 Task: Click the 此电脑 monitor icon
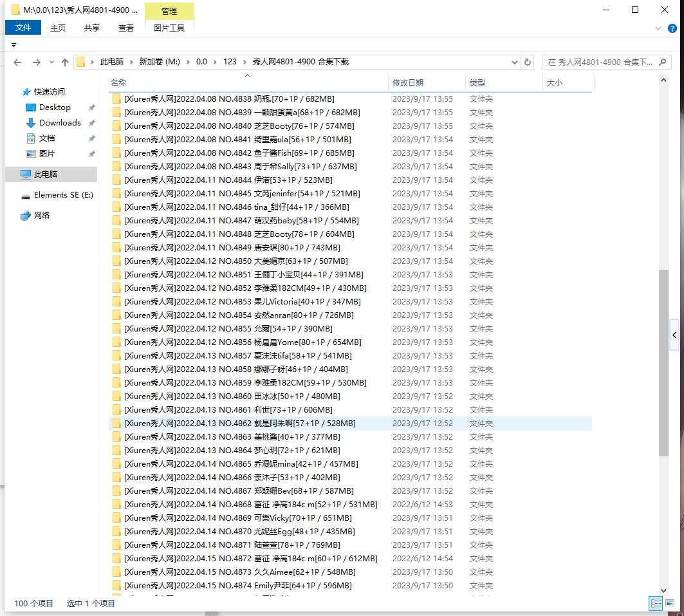pyautogui.click(x=26, y=174)
